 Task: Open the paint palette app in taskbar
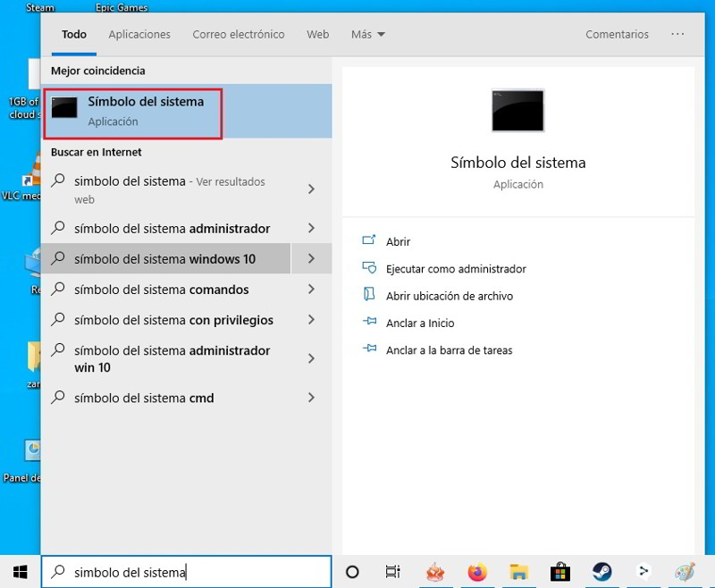(x=684, y=572)
